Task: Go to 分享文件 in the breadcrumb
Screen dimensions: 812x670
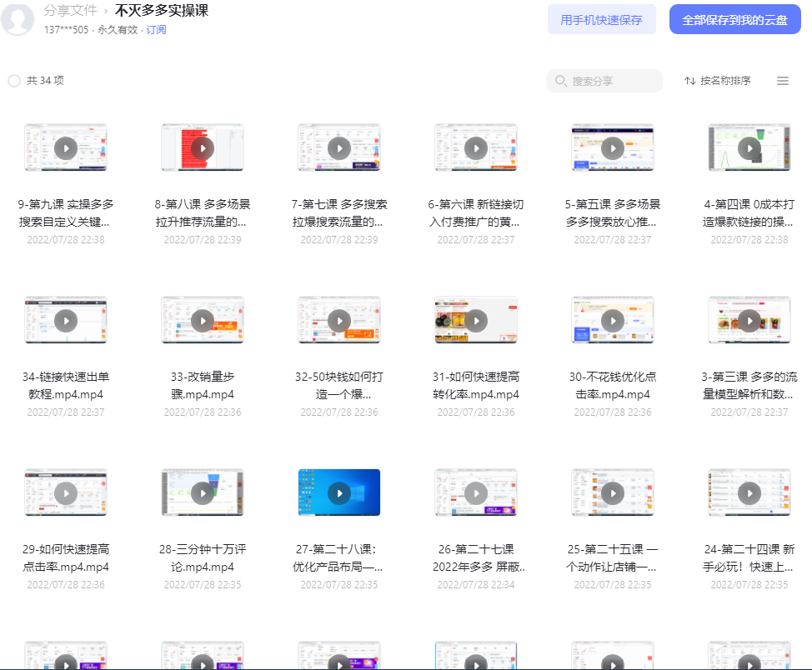Action: (x=70, y=10)
